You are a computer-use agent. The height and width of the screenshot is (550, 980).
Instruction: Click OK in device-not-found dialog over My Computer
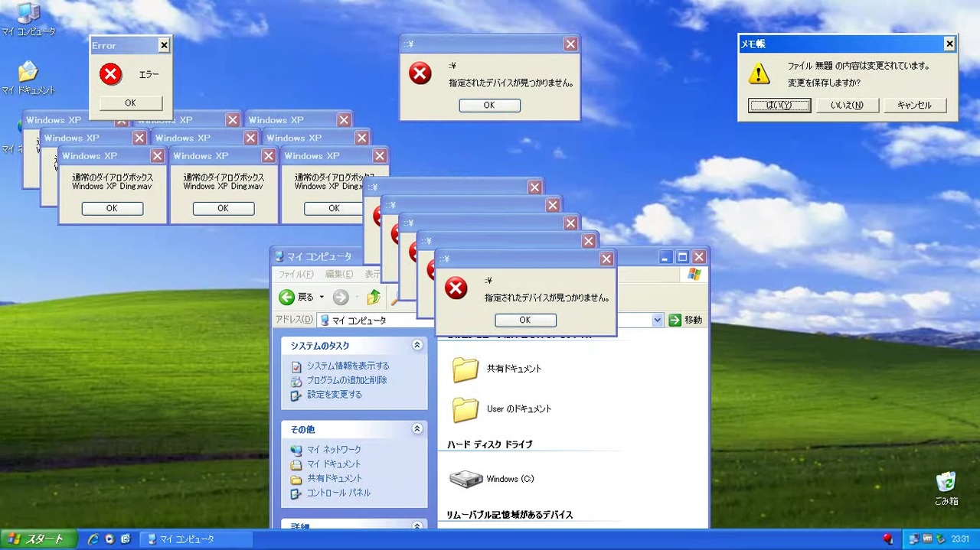[525, 321]
